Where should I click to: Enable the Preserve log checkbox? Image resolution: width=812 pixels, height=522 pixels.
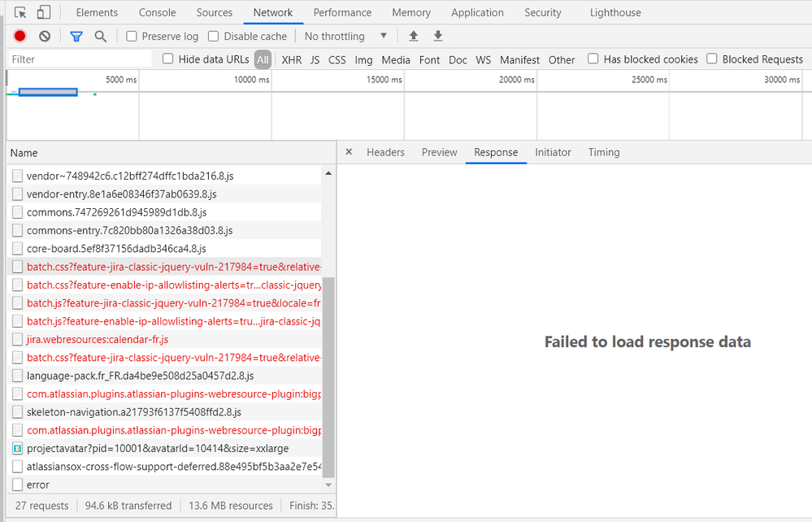pos(132,37)
